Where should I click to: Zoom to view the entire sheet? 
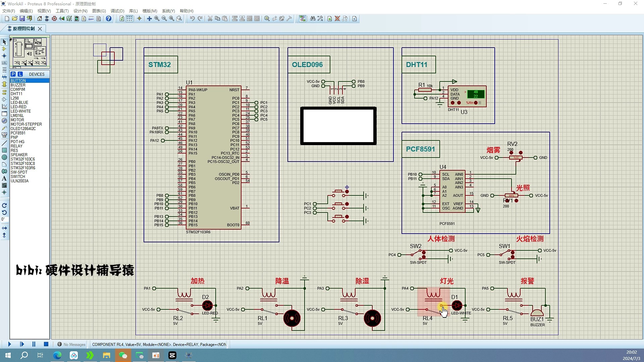[x=172, y=19]
